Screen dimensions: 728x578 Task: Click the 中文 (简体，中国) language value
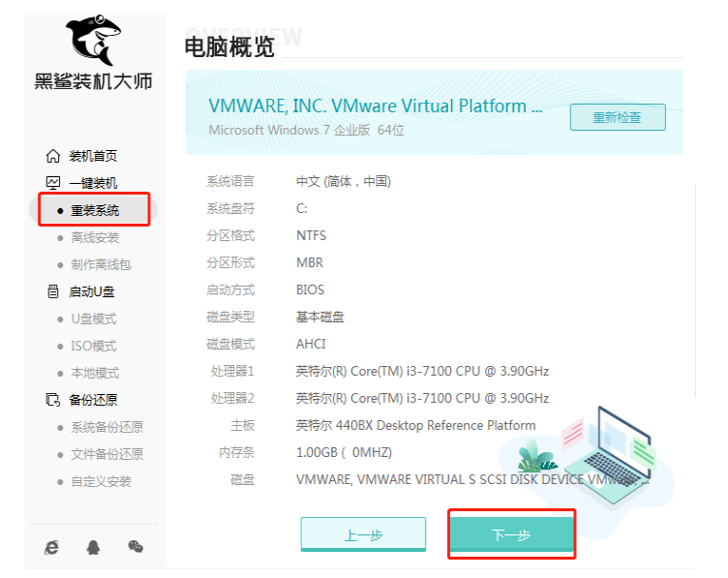click(344, 181)
